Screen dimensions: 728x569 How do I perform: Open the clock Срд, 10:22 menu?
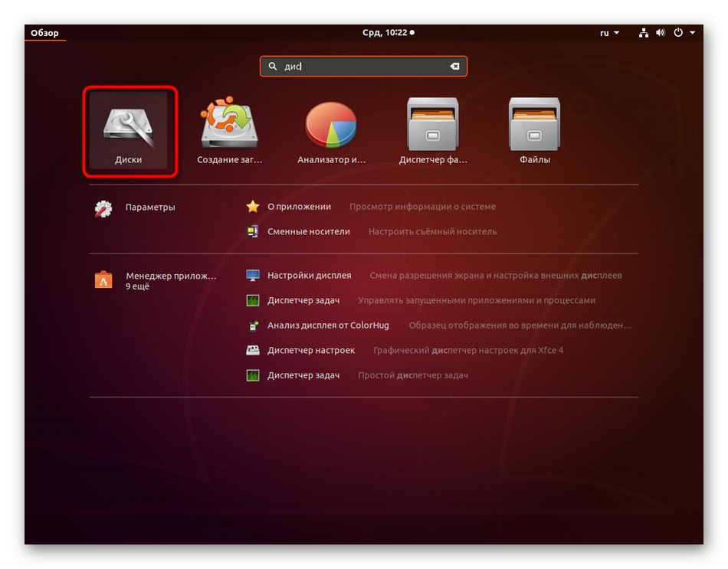click(389, 32)
